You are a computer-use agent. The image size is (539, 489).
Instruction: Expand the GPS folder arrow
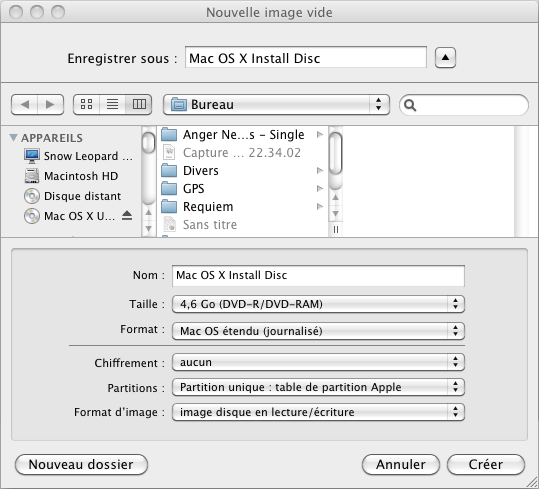pyautogui.click(x=320, y=188)
